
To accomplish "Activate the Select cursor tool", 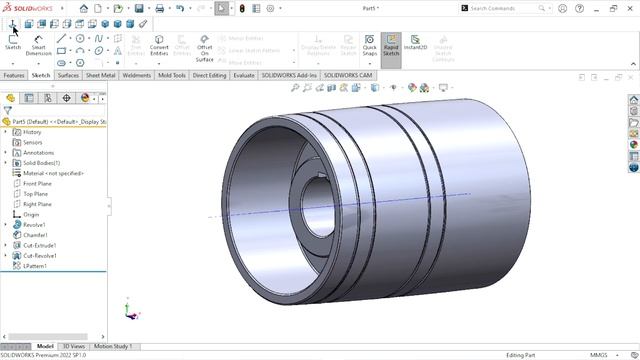I will click(x=221, y=9).
